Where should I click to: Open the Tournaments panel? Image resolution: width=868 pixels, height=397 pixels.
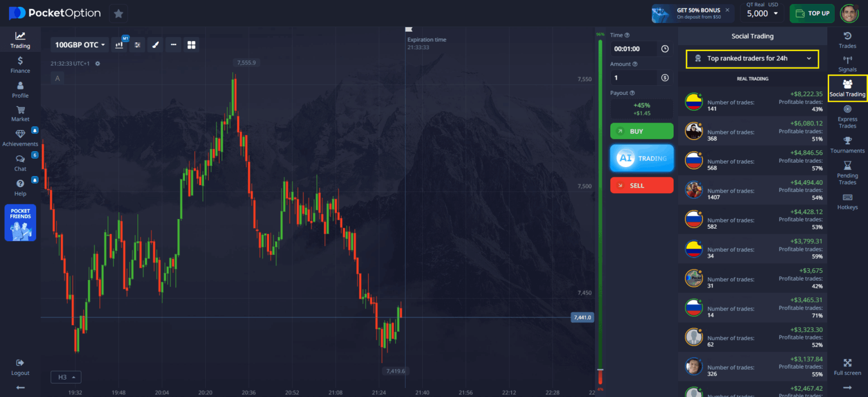click(x=847, y=145)
